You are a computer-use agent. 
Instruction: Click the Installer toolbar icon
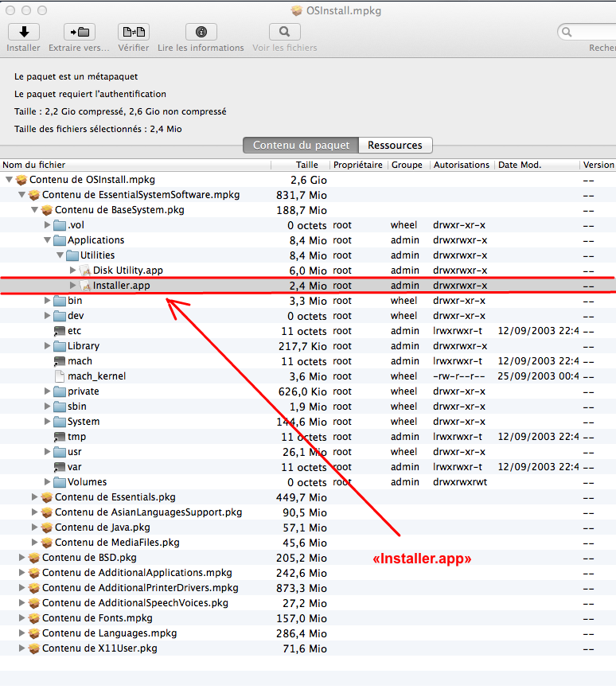coord(24,32)
